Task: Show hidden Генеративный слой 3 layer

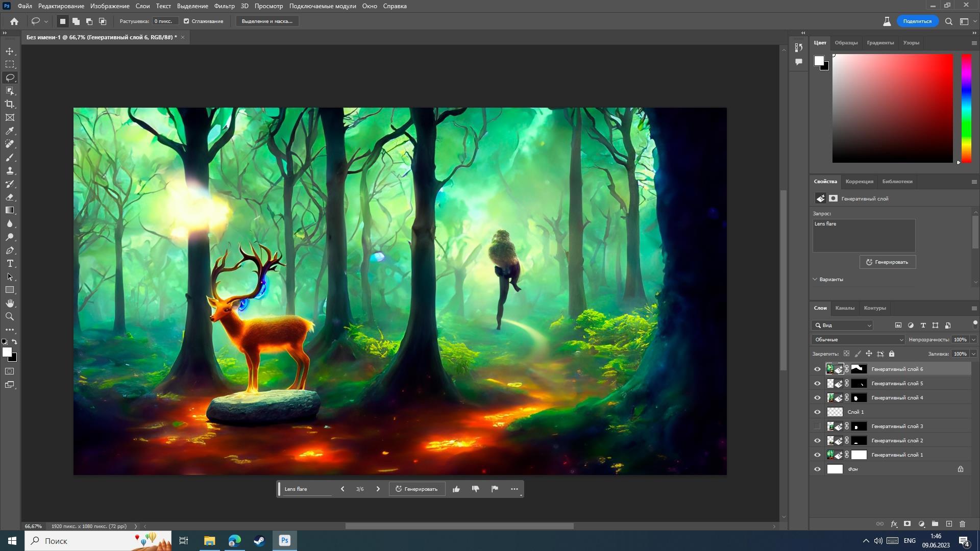Action: tap(817, 426)
